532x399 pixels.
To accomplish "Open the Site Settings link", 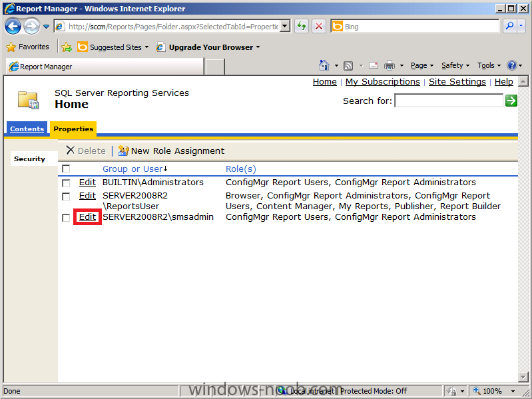I will [457, 82].
